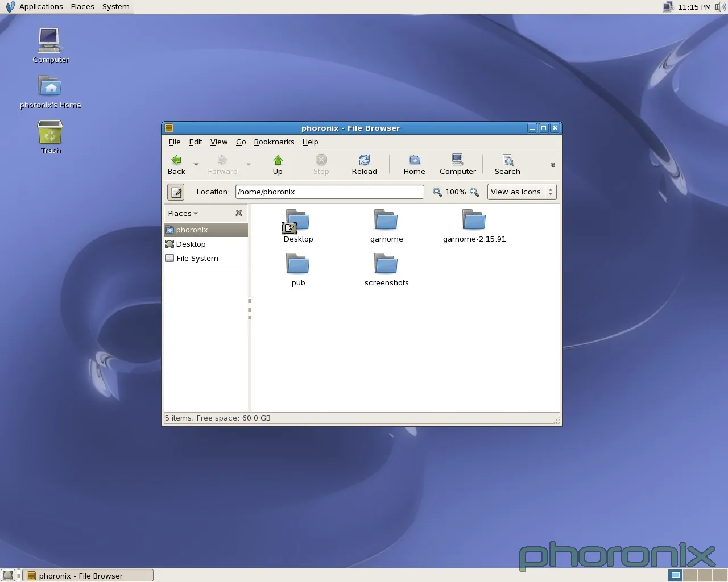Click the 100% zoom level button

point(455,192)
